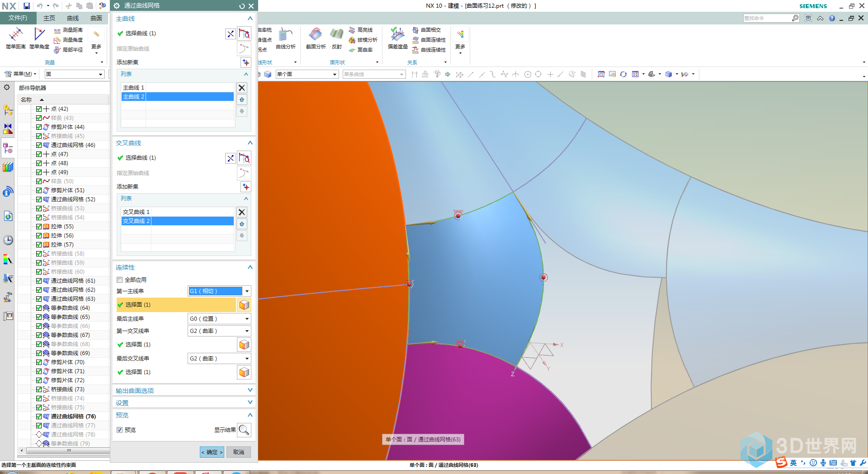Open the File (F) menu
Viewport: 868px width, 474px height.
click(18, 18)
